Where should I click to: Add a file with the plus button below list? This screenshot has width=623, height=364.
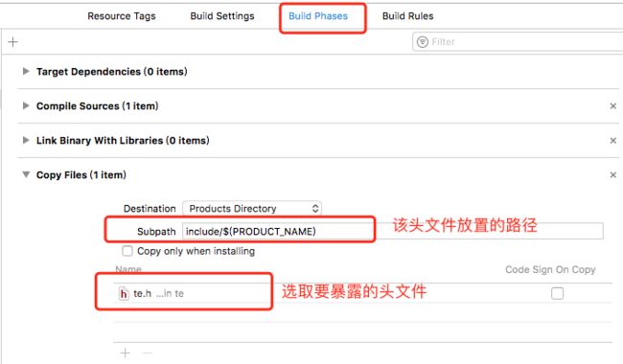coord(126,353)
